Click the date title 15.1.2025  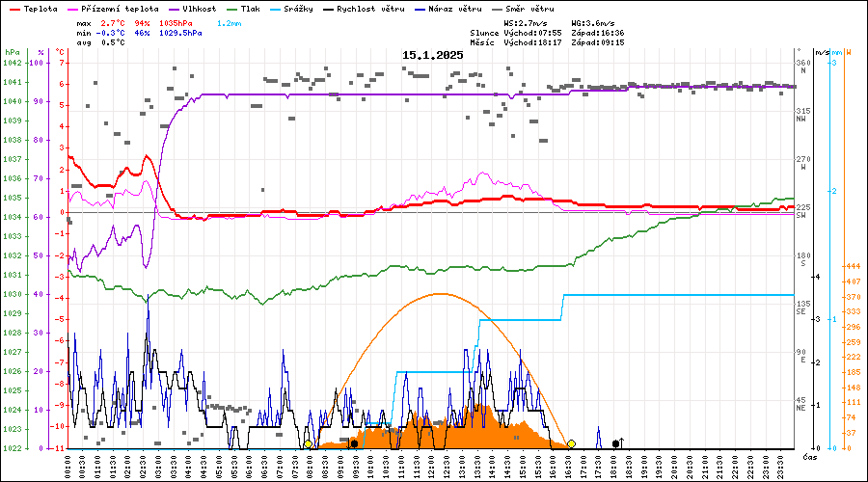tap(433, 55)
